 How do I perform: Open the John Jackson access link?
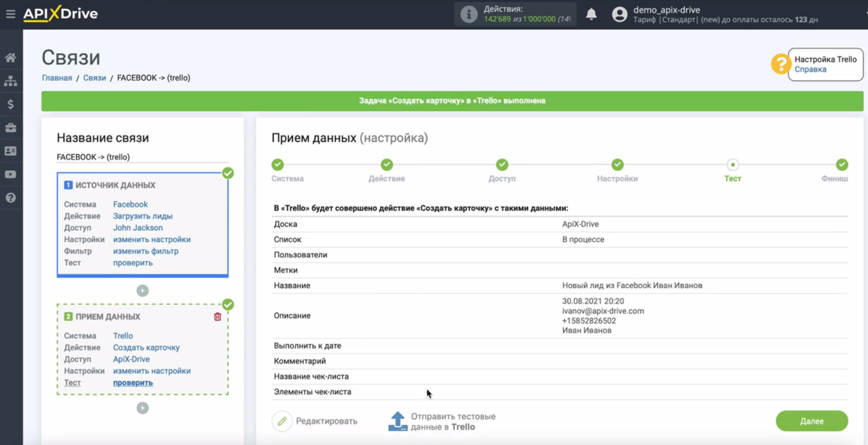(x=138, y=228)
